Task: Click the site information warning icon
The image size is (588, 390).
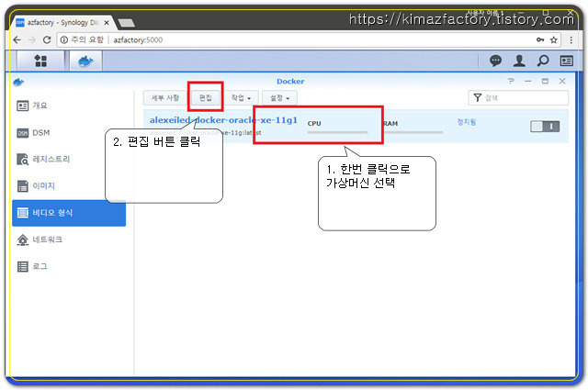Action: point(64,39)
